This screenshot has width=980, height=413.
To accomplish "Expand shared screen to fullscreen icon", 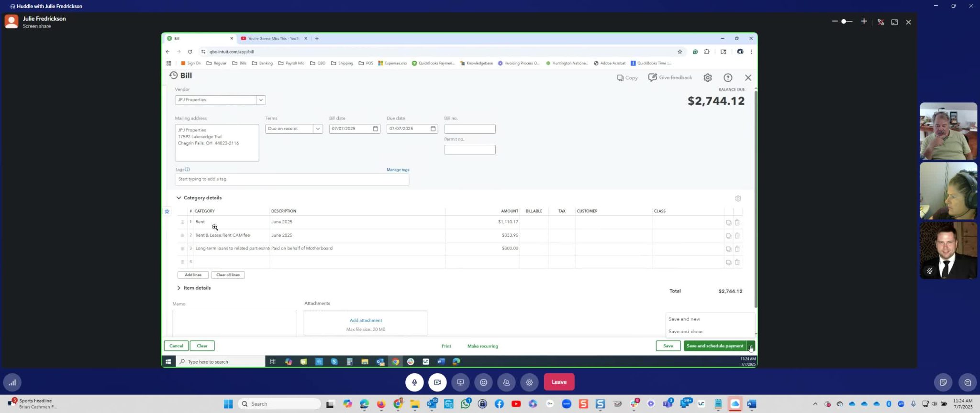I will (894, 22).
